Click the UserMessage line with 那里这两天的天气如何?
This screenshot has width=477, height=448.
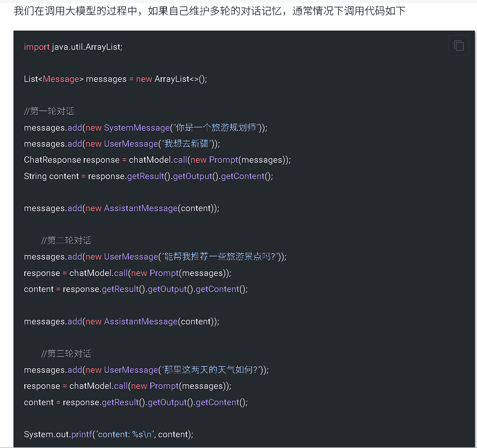pos(146,370)
